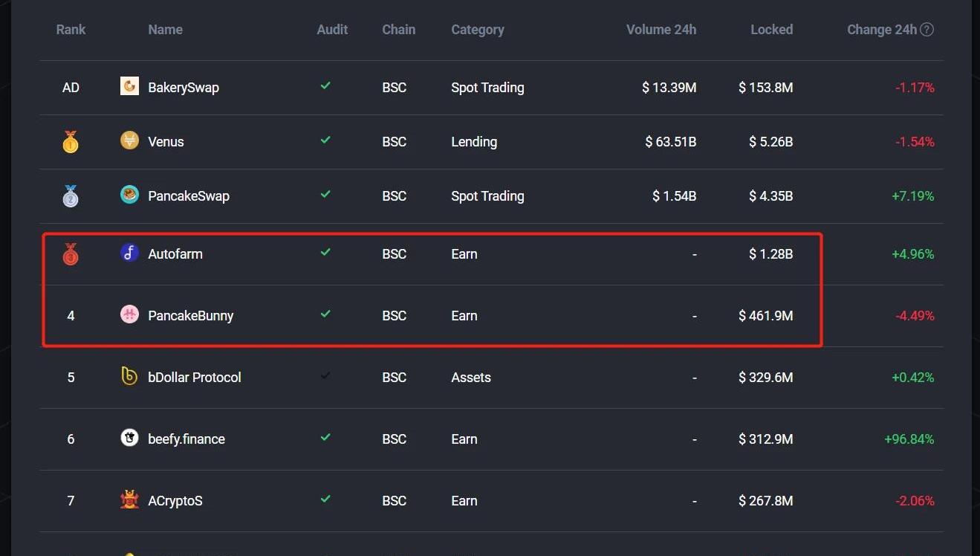This screenshot has width=980, height=556.
Task: Sort by the Locked column header
Action: click(771, 30)
